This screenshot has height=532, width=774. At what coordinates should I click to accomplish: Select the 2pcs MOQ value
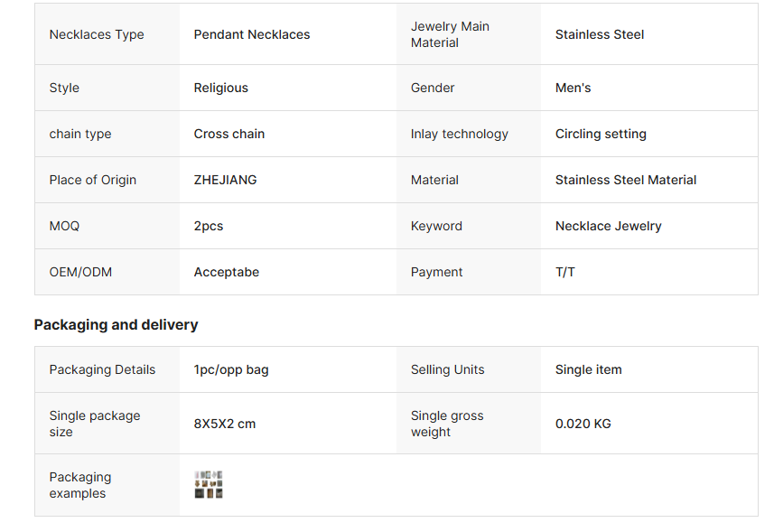coord(209,226)
